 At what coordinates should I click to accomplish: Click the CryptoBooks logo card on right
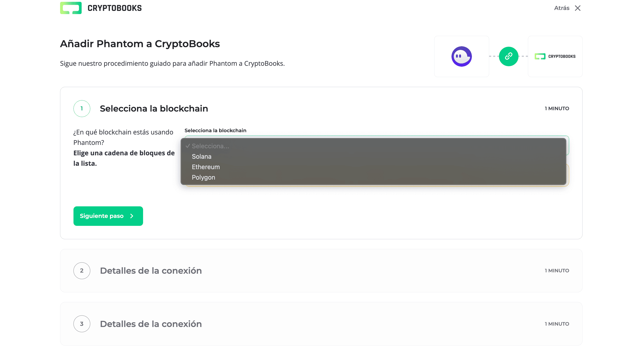[555, 56]
